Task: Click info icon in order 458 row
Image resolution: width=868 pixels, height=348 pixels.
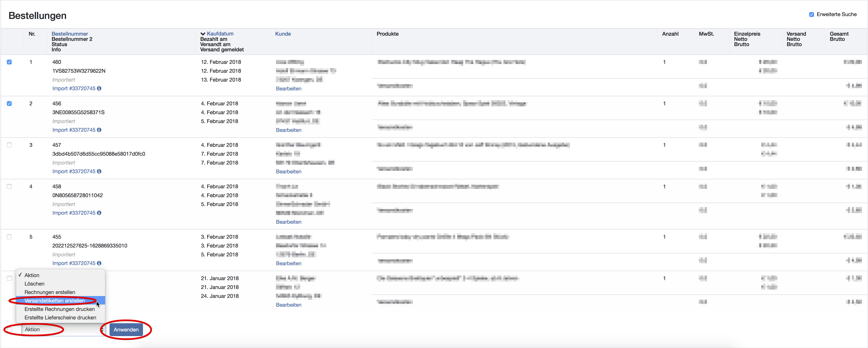Action: click(99, 213)
